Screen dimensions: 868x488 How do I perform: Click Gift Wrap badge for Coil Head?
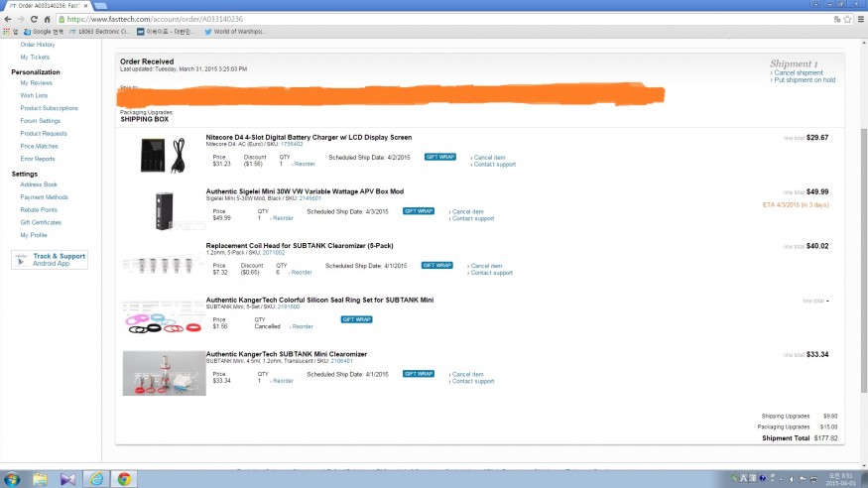437,266
